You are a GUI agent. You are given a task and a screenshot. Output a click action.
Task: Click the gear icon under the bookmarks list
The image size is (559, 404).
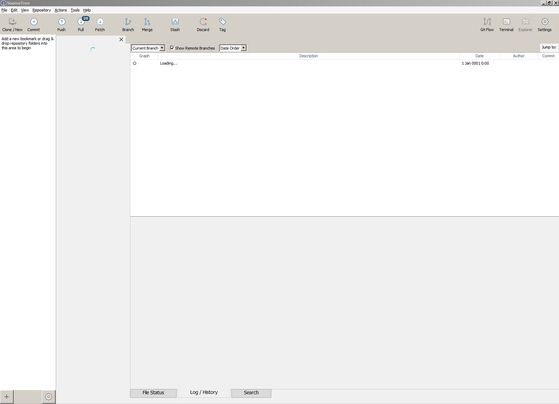point(49,396)
